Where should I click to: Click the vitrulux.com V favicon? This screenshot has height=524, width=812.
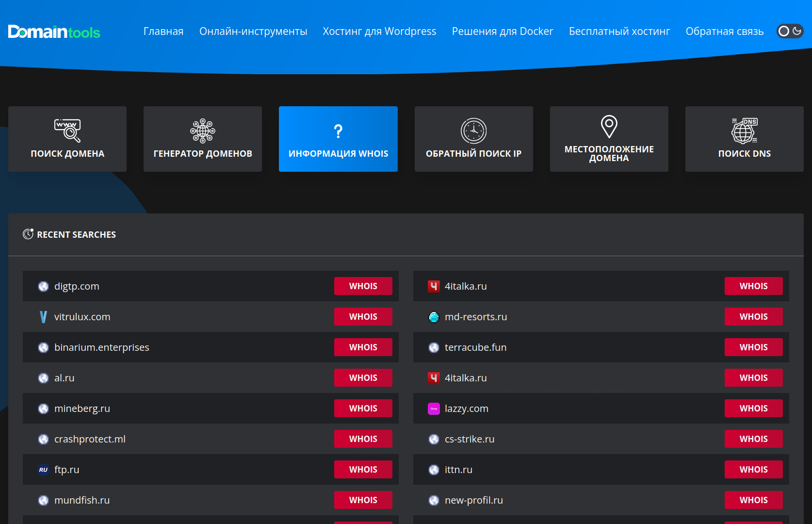pos(43,317)
